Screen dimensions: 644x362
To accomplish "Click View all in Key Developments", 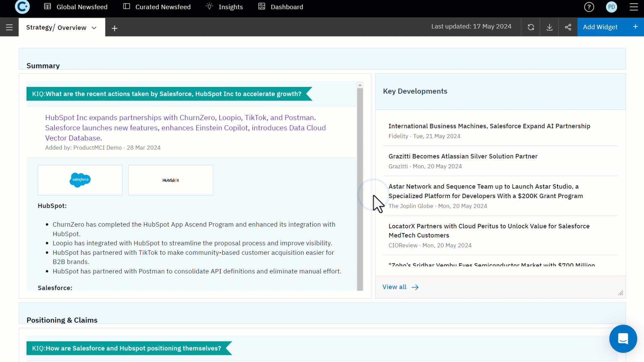I will point(400,287).
